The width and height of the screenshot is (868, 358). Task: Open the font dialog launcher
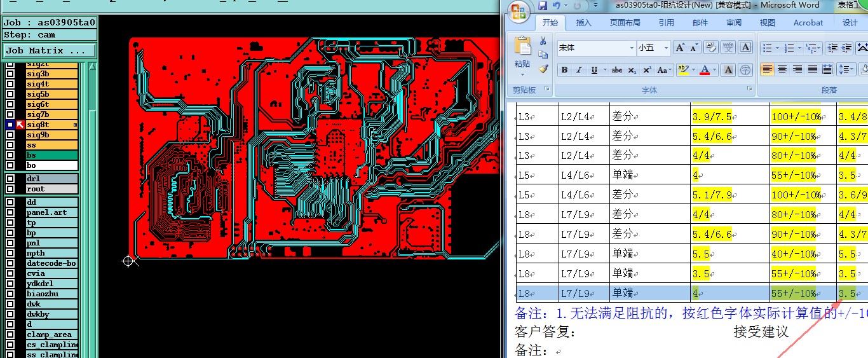[x=750, y=90]
